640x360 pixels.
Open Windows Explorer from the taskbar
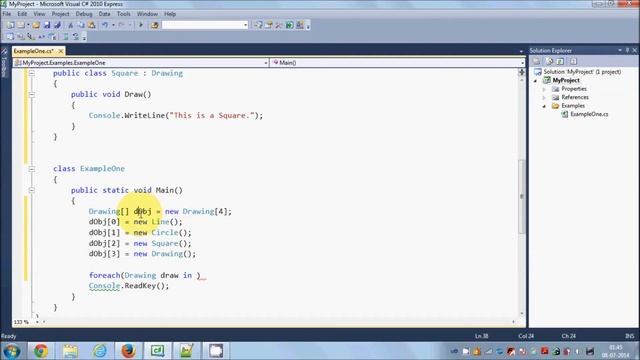click(x=70, y=351)
